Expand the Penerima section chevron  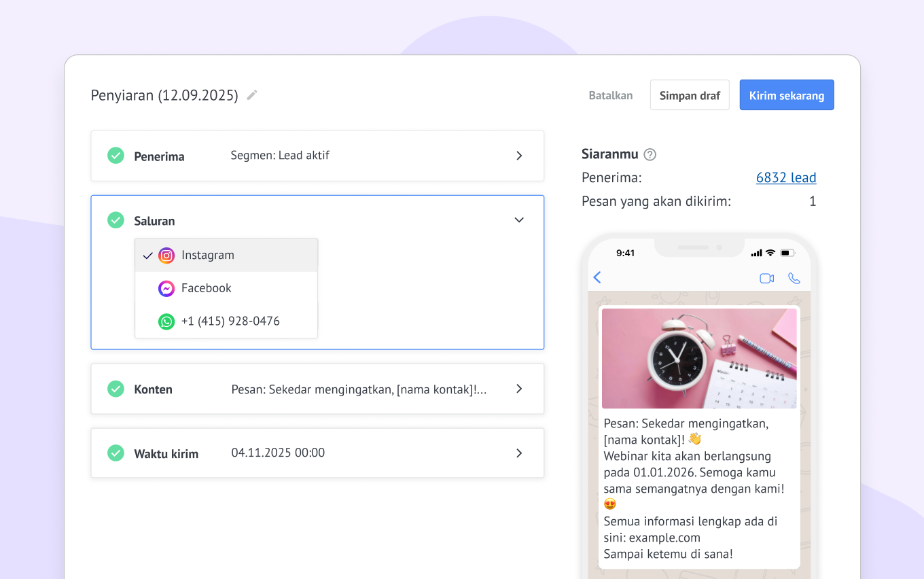[519, 156]
